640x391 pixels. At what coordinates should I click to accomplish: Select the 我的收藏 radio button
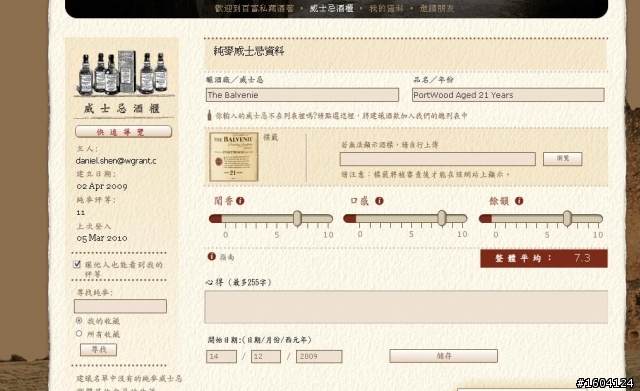(x=79, y=320)
